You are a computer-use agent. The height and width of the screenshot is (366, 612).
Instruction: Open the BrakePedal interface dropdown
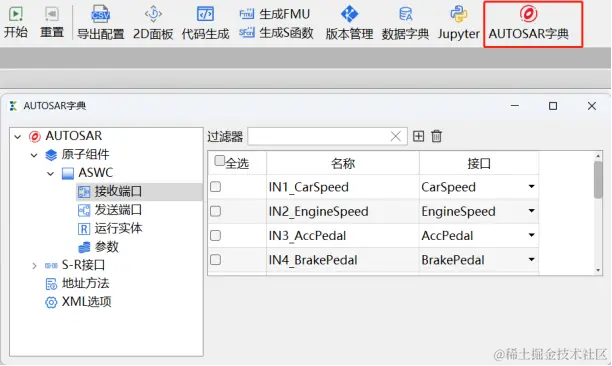pos(531,259)
